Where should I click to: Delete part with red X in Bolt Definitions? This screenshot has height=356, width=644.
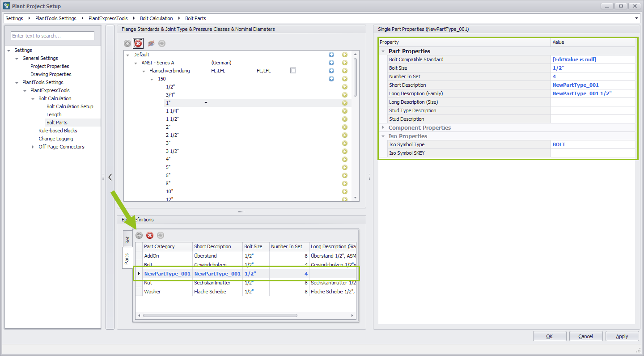pyautogui.click(x=150, y=235)
